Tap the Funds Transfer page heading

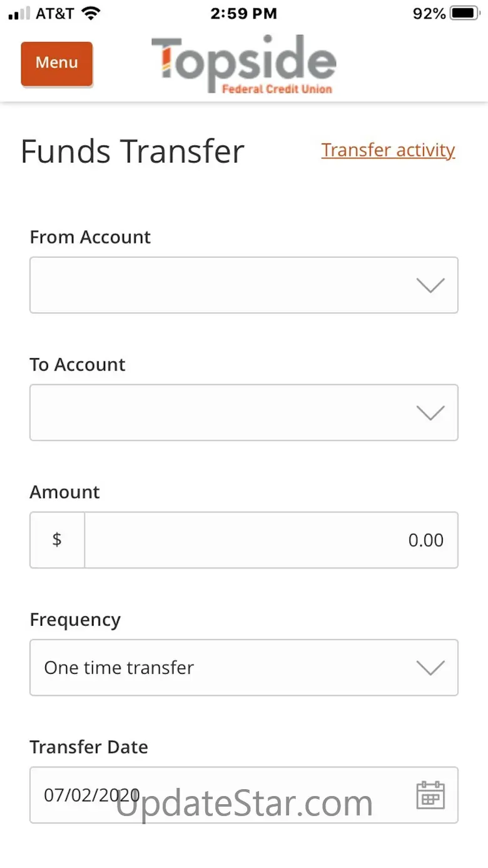(x=132, y=151)
